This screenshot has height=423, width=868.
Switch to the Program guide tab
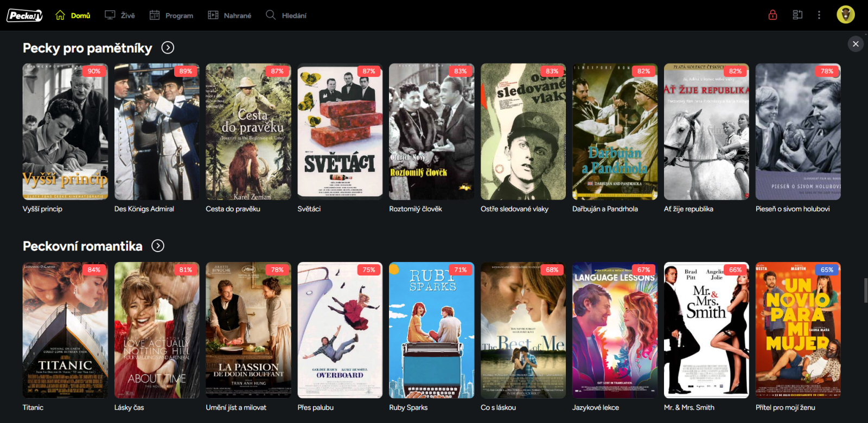point(171,15)
